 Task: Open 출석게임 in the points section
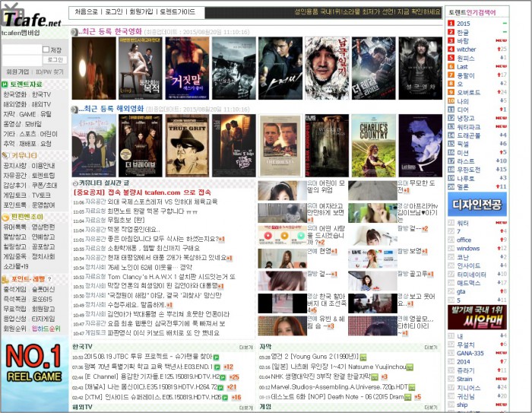pyautogui.click(x=14, y=289)
